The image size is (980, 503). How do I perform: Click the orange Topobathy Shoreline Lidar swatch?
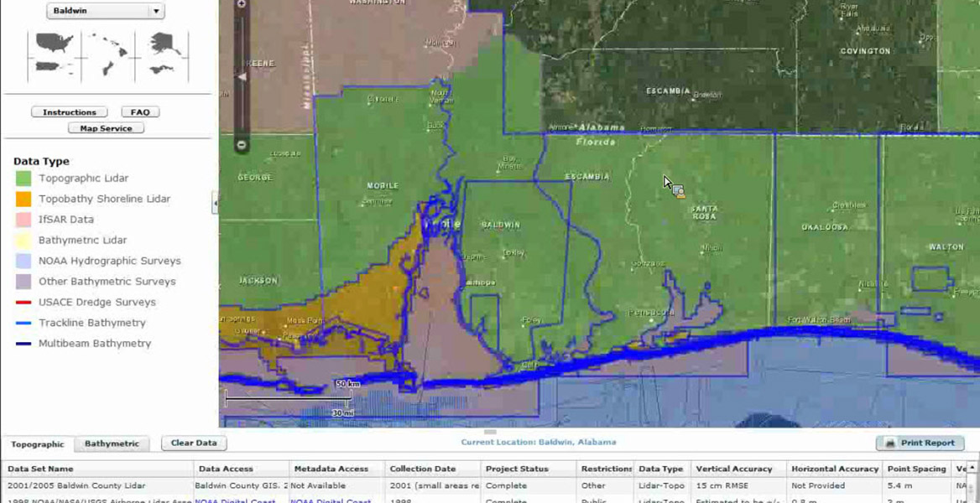[x=23, y=199]
